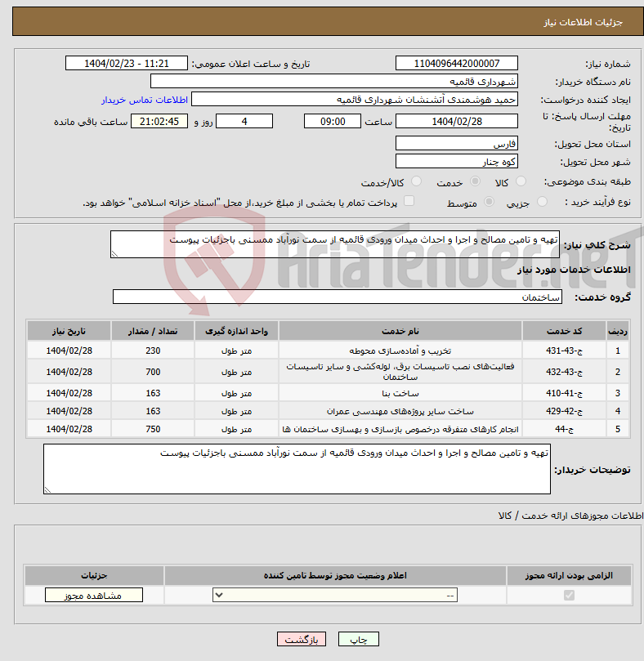Image resolution: width=644 pixels, height=661 pixels.
Task: Click the تعداد / مقدار column header
Action: (153, 331)
